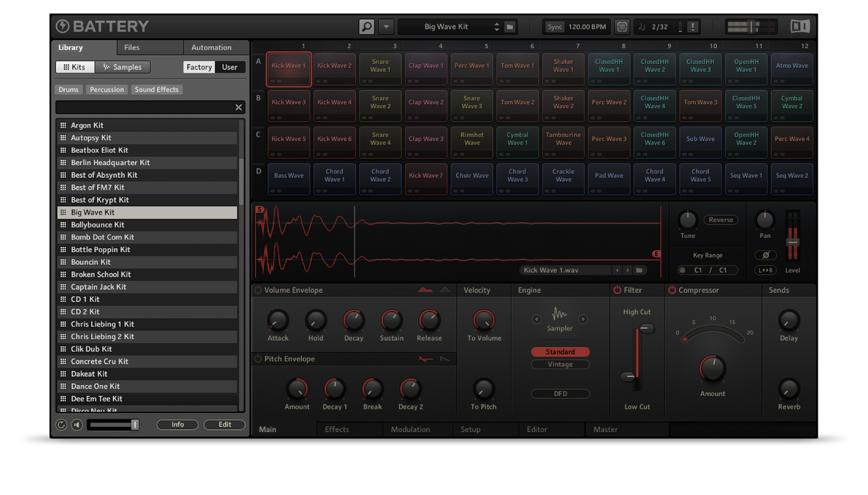The height and width of the screenshot is (495, 868).
Task: Toggle the phase invert icon under Pan
Action: click(x=766, y=255)
